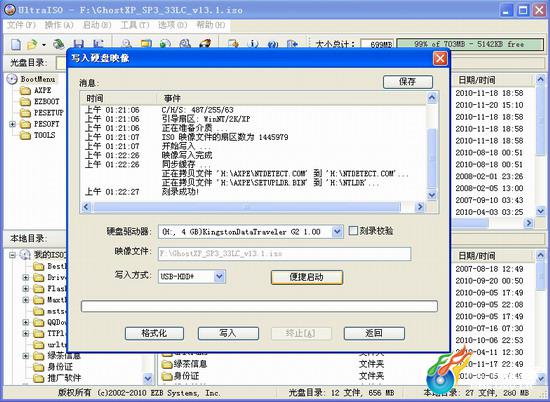Open the 操作(A) menu
Screen dimensions: 550x402
coord(59,25)
